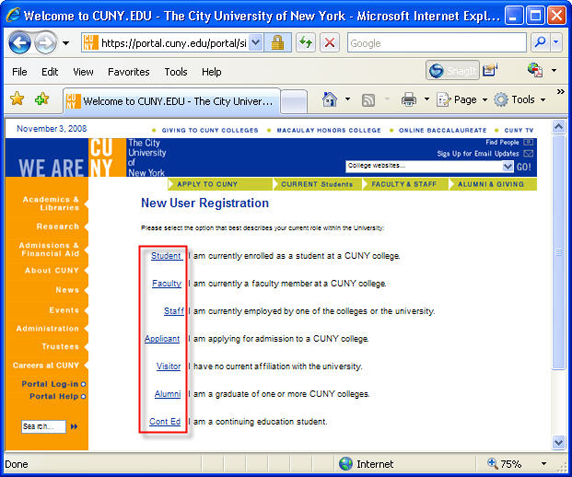Choose the Staff registration role link
This screenshot has height=477, width=572.
click(174, 311)
